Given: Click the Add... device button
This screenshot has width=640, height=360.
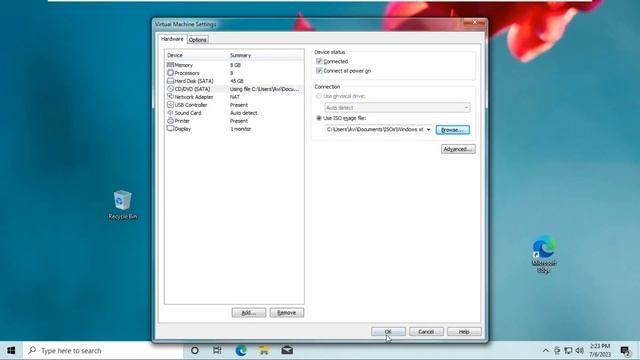Looking at the screenshot, I should pyautogui.click(x=249, y=313).
